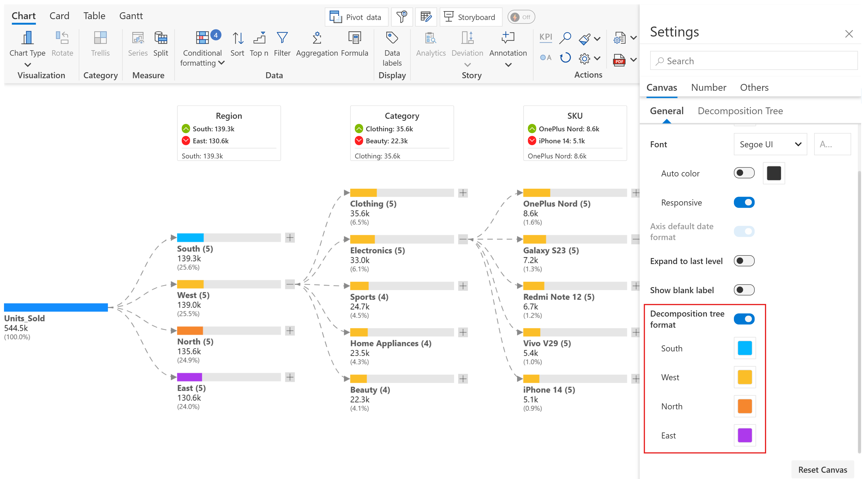
Task: Open the Decomposition Tree settings tab
Action: pyautogui.click(x=740, y=111)
